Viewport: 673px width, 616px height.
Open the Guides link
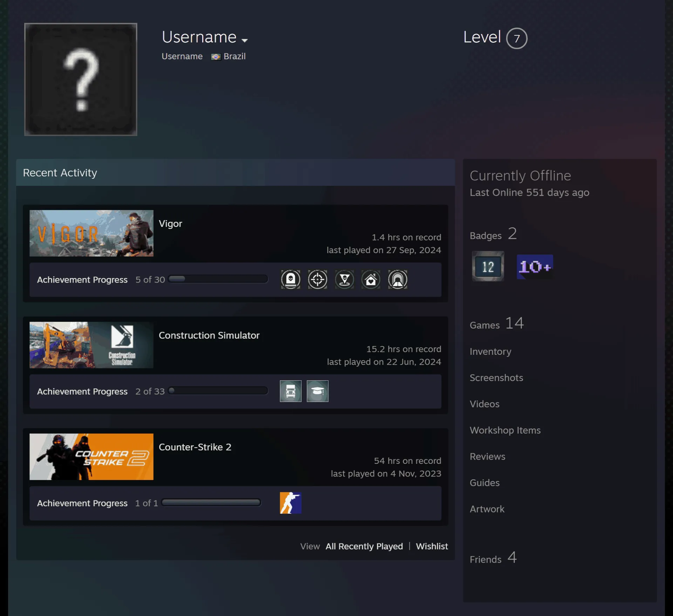pyautogui.click(x=485, y=483)
